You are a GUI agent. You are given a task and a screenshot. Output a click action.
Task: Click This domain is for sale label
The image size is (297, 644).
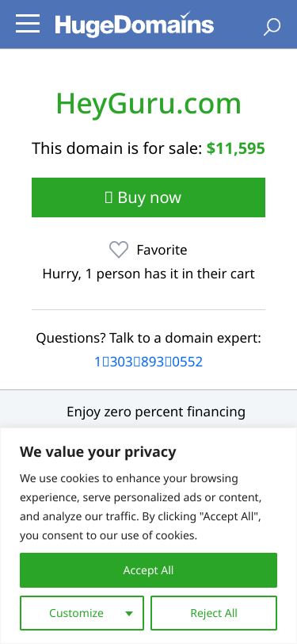click(x=117, y=148)
